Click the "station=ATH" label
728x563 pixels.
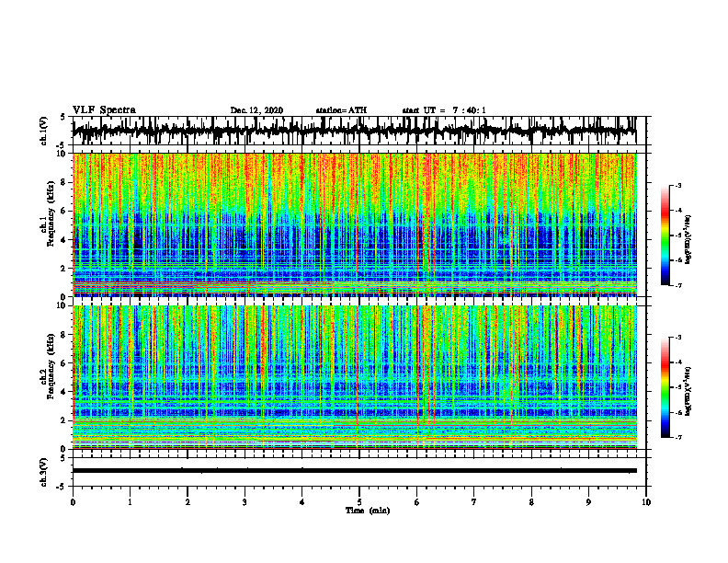tap(341, 110)
